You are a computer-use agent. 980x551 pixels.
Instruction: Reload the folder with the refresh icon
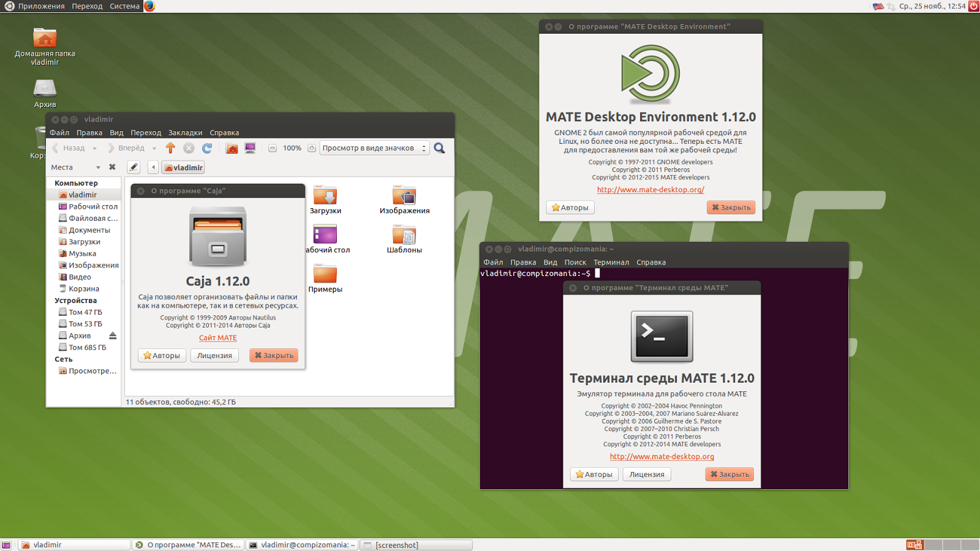(x=207, y=148)
